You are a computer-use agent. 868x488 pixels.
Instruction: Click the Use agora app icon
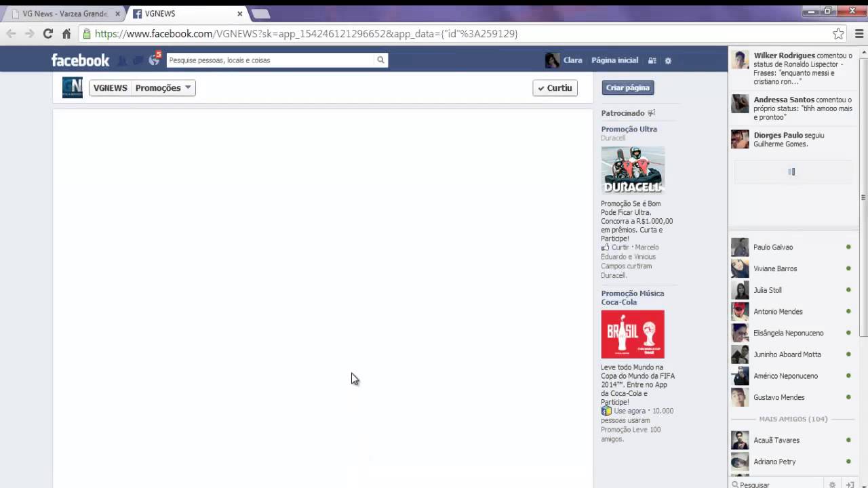tap(606, 411)
